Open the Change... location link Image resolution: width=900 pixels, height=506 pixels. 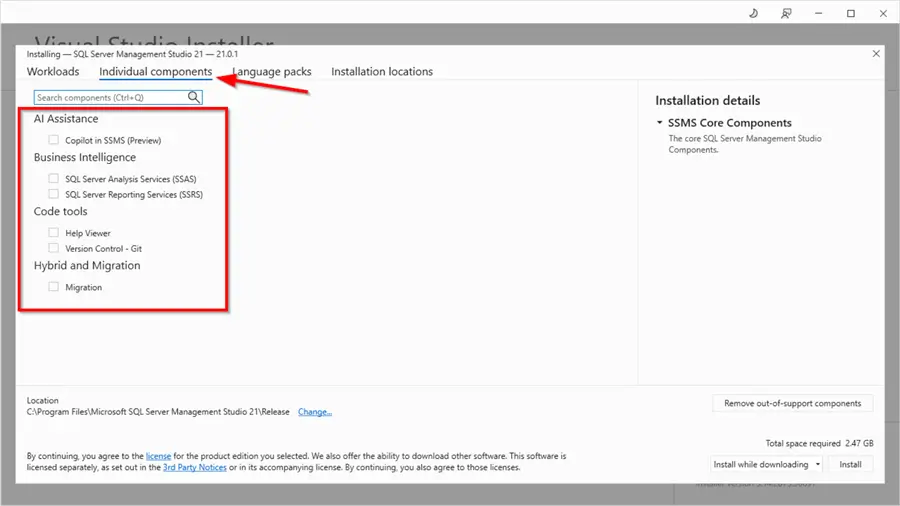(315, 412)
